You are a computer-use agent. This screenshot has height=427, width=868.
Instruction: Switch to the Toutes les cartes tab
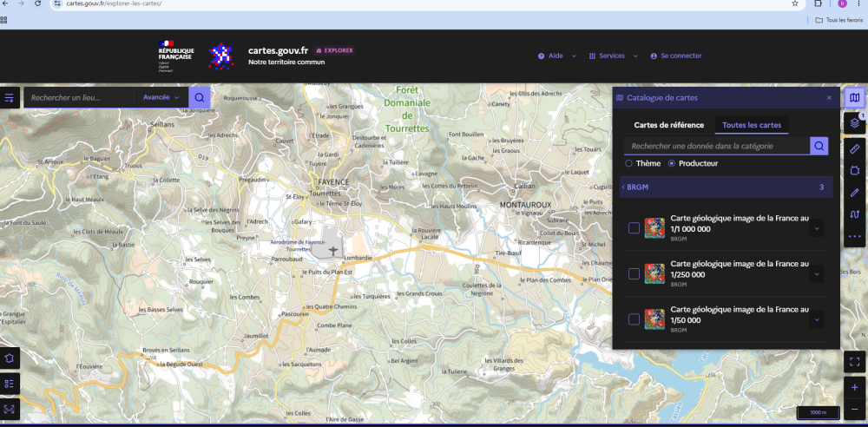pyautogui.click(x=751, y=125)
